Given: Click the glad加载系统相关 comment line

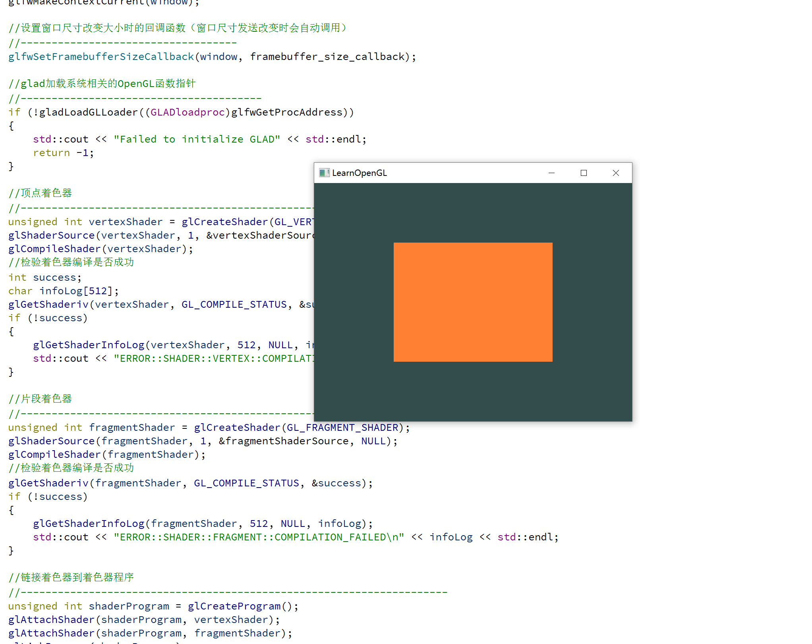Looking at the screenshot, I should [x=102, y=84].
